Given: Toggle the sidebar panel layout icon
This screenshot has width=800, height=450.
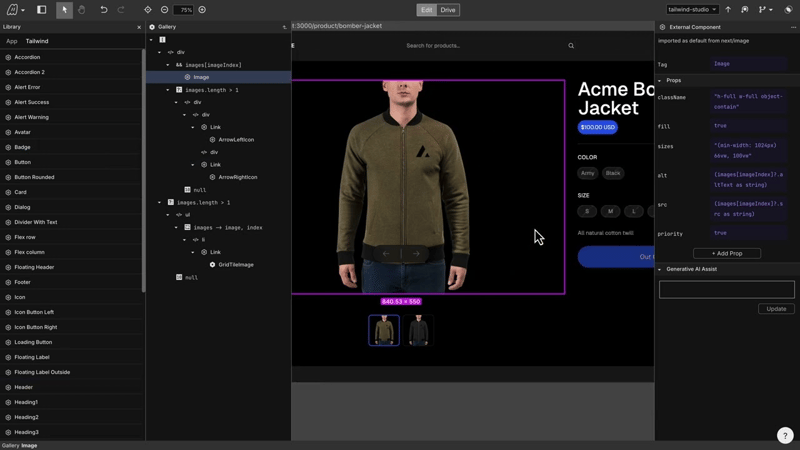Looking at the screenshot, I should [x=42, y=10].
